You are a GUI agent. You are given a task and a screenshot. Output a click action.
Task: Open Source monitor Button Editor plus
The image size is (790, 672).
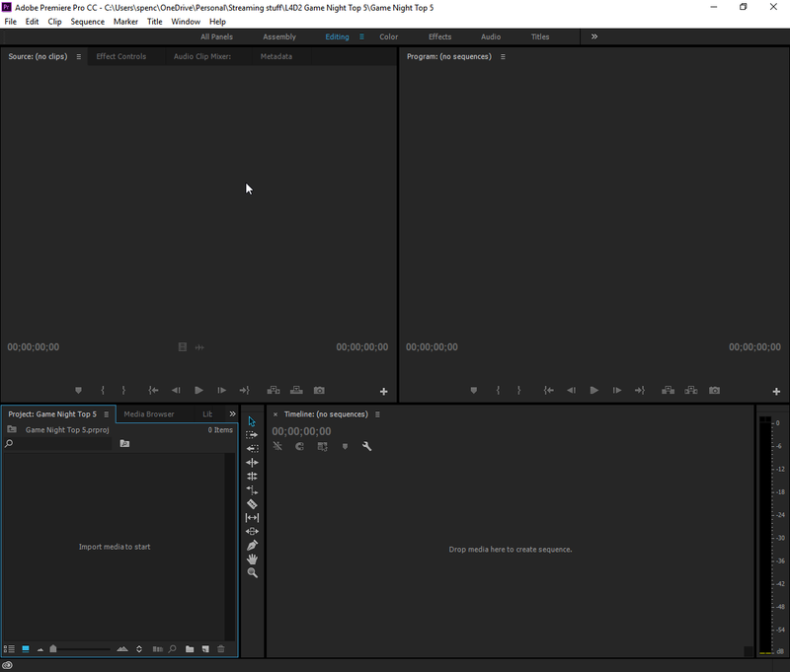pyautogui.click(x=384, y=391)
